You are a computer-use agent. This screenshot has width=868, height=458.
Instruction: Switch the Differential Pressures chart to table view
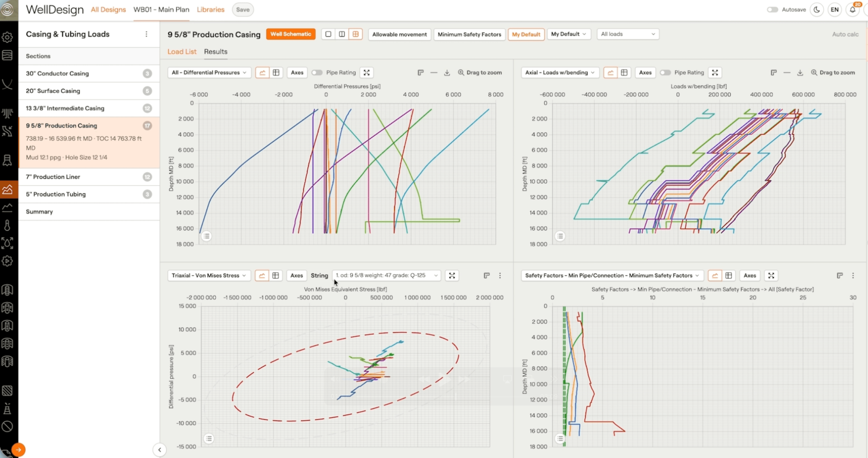(x=276, y=72)
